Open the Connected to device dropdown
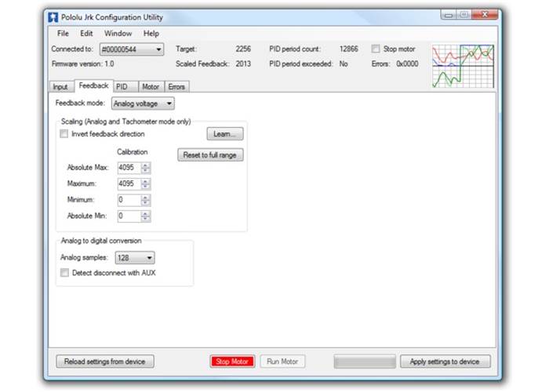 [x=131, y=49]
